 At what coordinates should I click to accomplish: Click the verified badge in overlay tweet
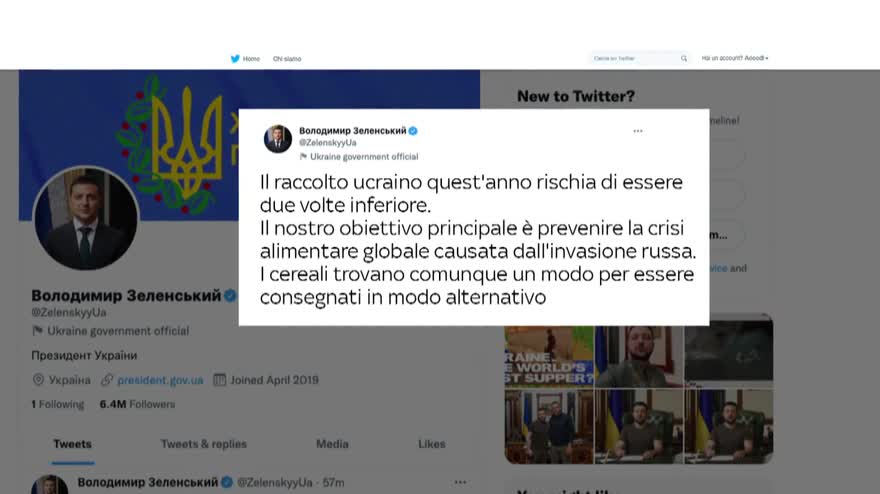coord(413,131)
